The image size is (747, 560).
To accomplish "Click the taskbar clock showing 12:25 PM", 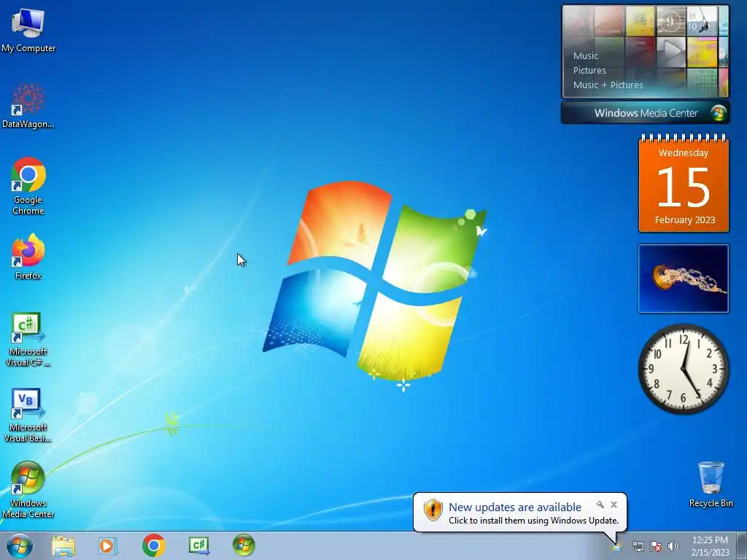I will point(710,546).
